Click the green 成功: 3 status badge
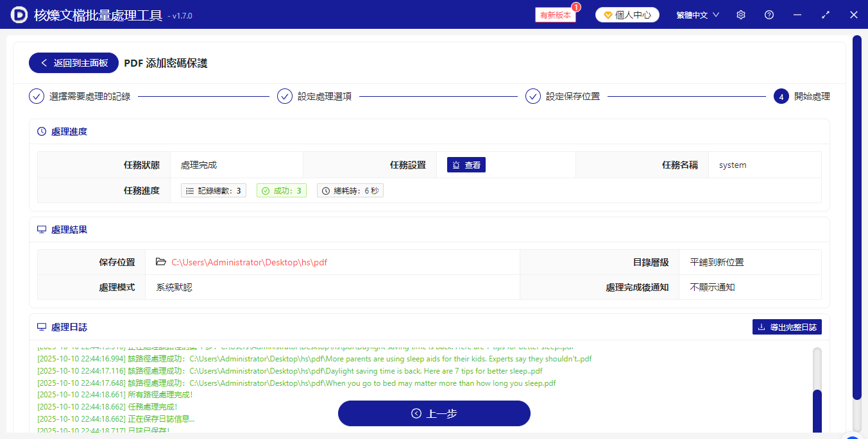 click(x=281, y=190)
